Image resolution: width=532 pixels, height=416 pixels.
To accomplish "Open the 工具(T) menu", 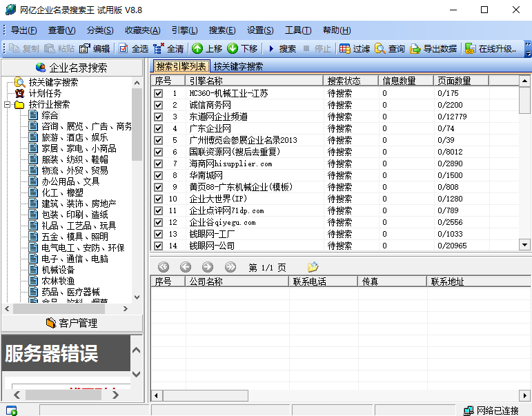I will point(298,30).
